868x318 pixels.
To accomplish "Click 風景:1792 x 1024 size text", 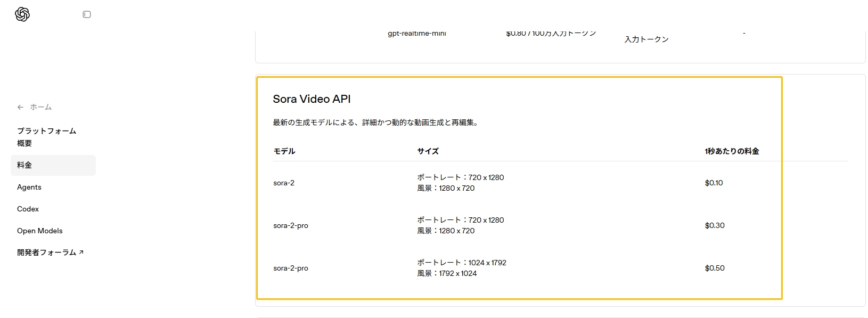I will (x=447, y=273).
